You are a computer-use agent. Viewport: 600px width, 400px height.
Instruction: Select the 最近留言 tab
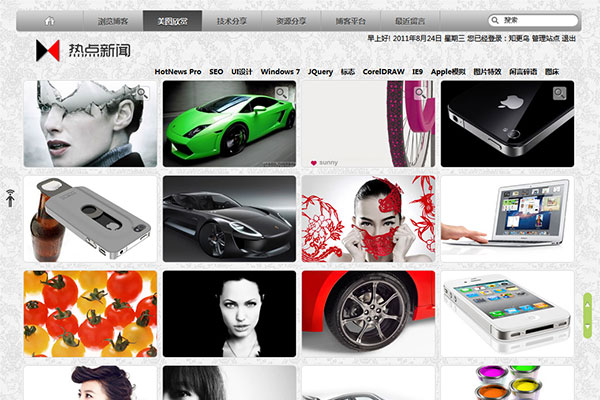[x=410, y=20]
